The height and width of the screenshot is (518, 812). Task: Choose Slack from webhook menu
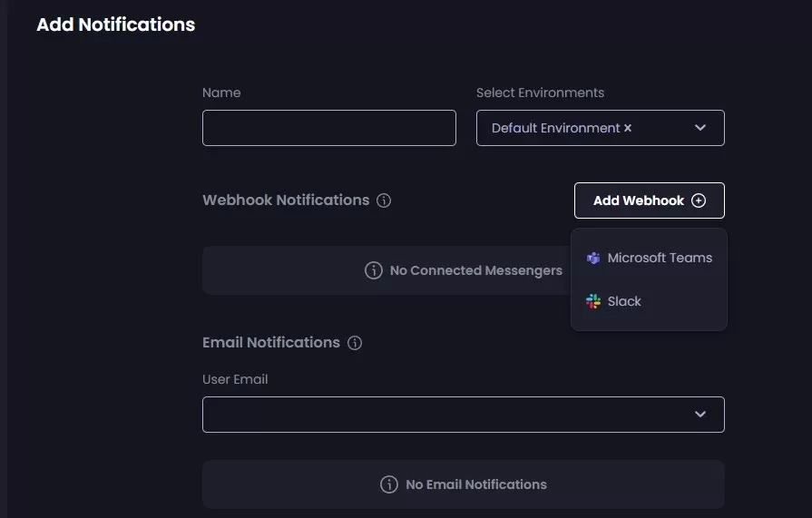tap(650, 301)
